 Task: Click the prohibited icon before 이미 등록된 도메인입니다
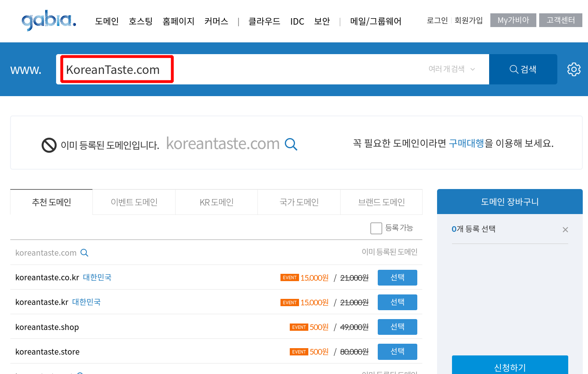point(49,145)
